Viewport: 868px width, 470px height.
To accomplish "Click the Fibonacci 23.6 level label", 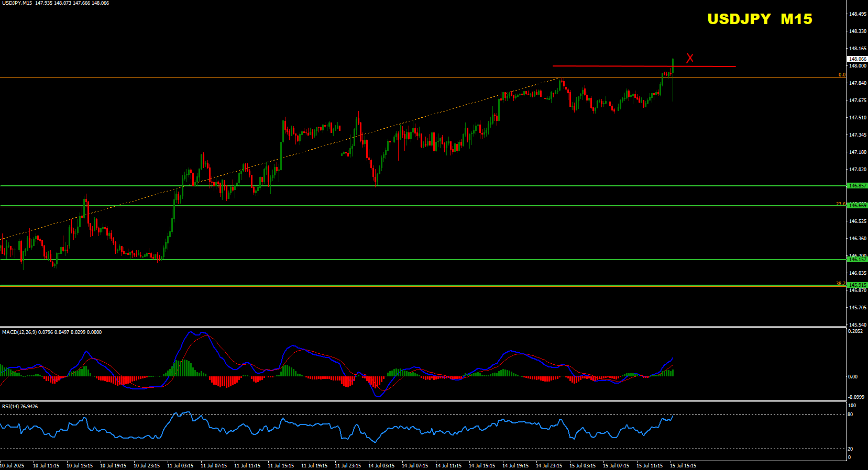I will click(x=840, y=204).
